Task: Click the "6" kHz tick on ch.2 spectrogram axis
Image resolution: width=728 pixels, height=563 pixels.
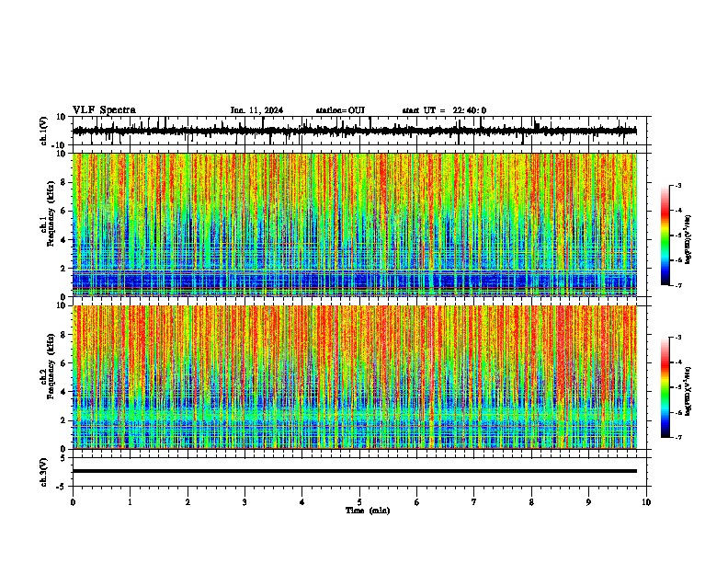Action: pos(63,363)
